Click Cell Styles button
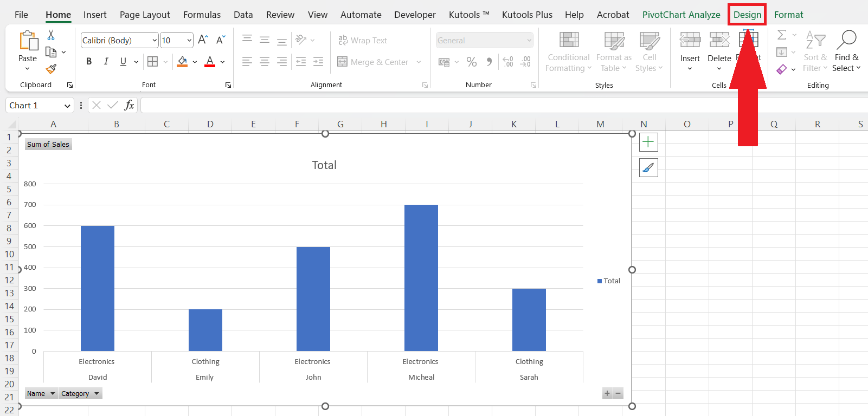This screenshot has width=868, height=416. pyautogui.click(x=650, y=52)
